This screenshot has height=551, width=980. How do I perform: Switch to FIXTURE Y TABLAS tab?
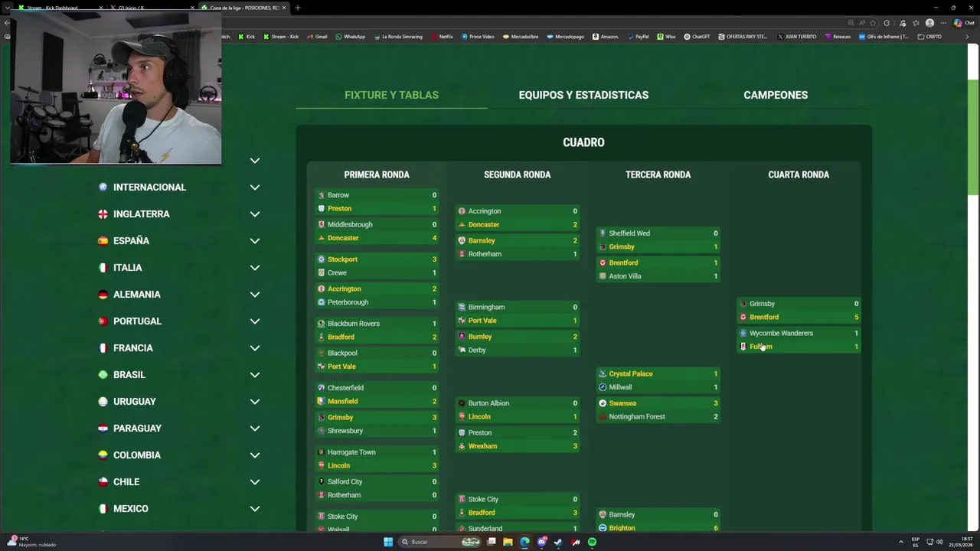(391, 95)
